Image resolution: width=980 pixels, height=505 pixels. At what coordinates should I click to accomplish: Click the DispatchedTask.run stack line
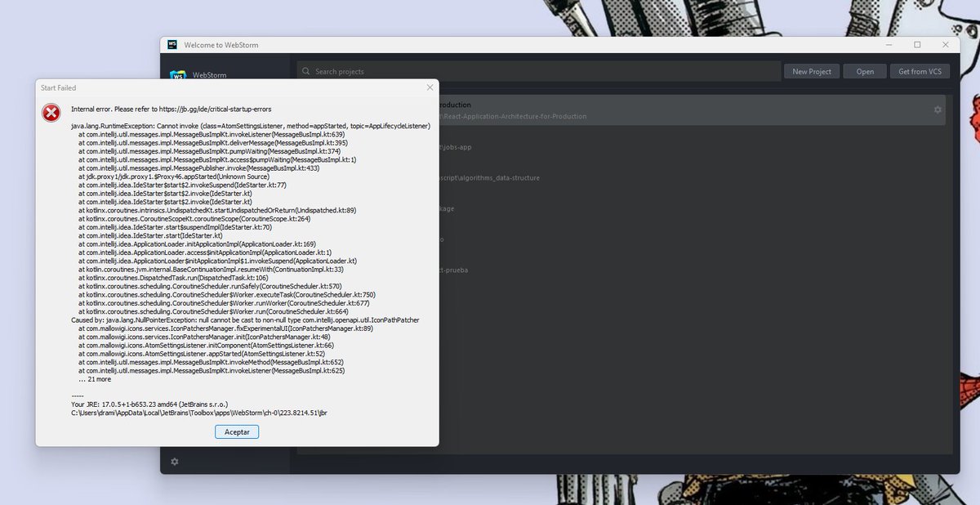[x=173, y=278]
